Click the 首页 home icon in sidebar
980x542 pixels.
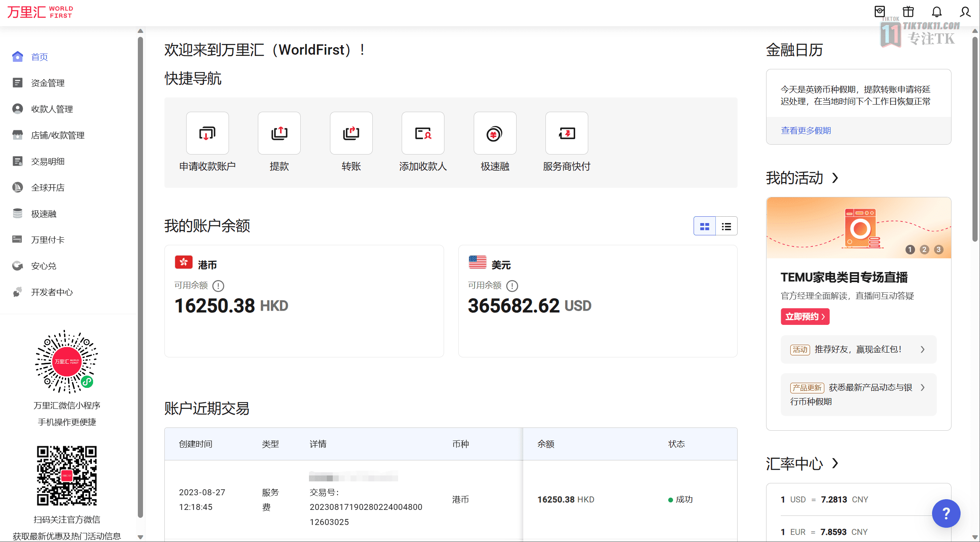(17, 57)
